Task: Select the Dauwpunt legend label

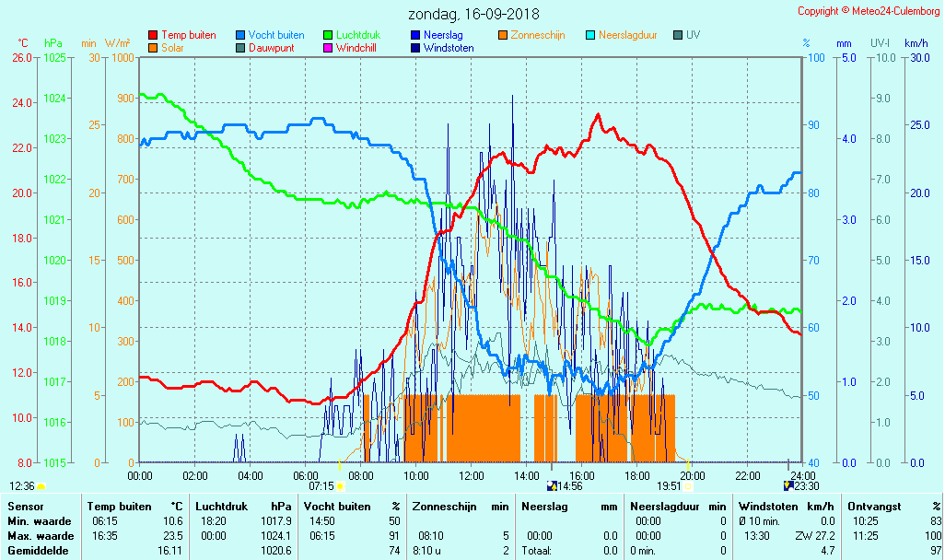Action: [x=272, y=48]
